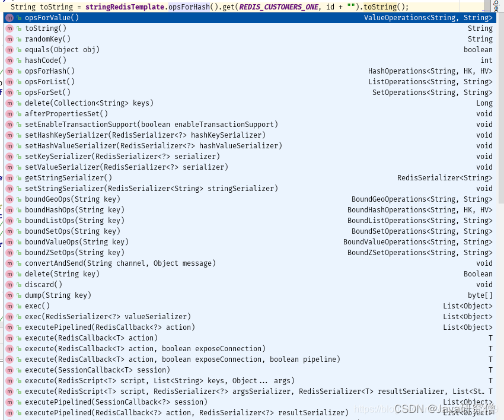Choose executePipelined(SessionCallback<?> session) entry
Screen dimensions: 504x420
click(x=250, y=402)
